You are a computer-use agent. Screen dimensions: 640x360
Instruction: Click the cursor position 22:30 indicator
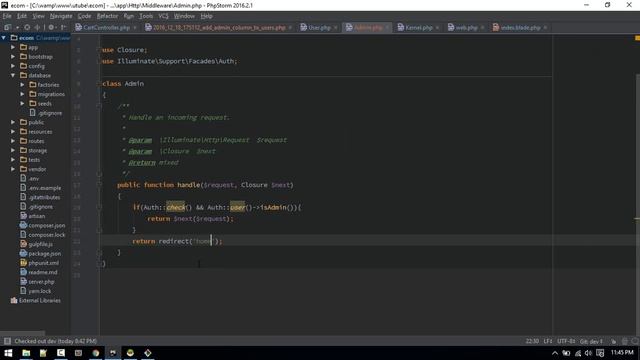point(532,341)
